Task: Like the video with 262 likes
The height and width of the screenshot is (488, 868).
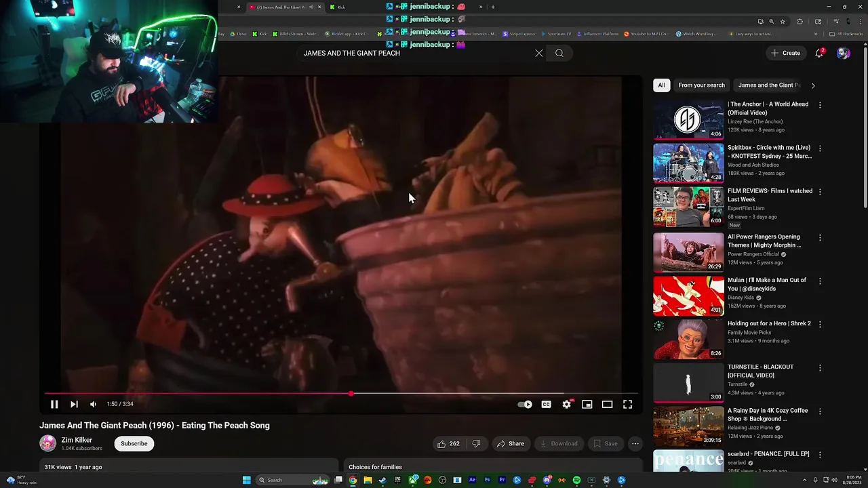Action: click(448, 444)
